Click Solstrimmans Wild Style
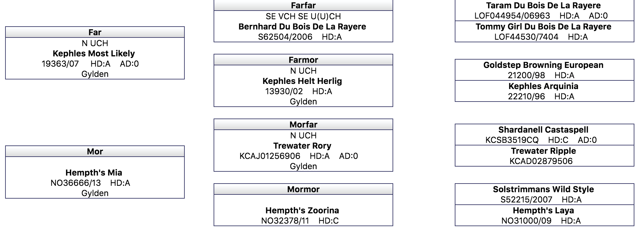The width and height of the screenshot is (644, 230). [x=543, y=189]
